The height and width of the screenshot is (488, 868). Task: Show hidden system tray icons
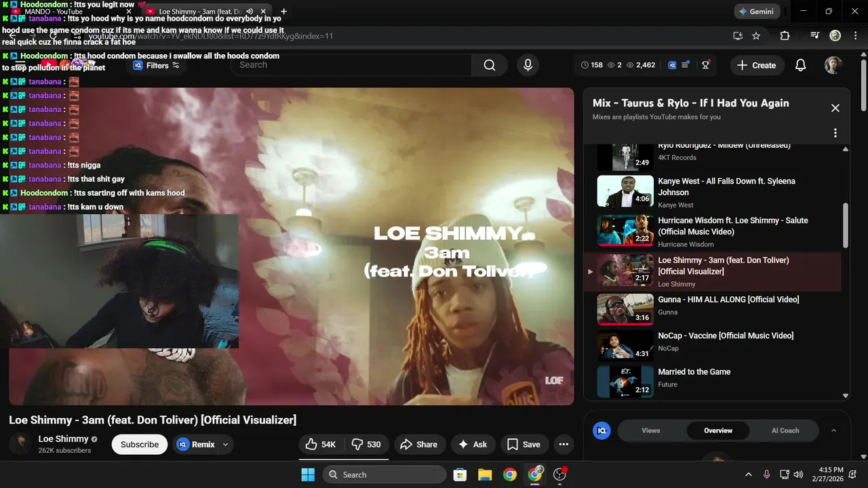[749, 474]
